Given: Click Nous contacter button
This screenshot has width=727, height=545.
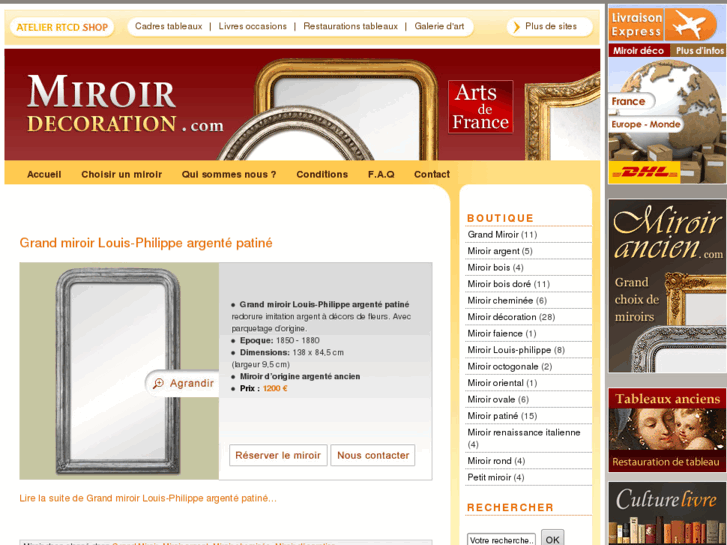Looking at the screenshot, I should click(373, 455).
